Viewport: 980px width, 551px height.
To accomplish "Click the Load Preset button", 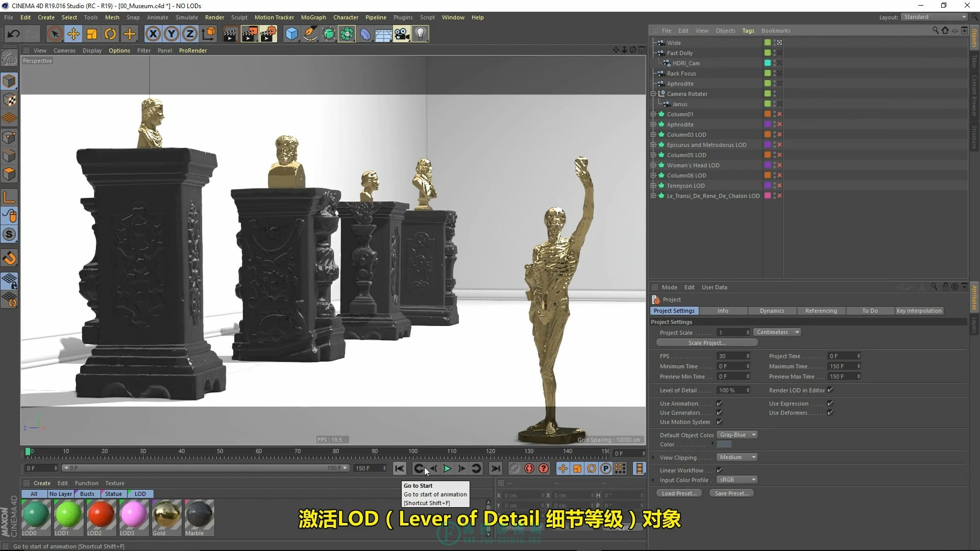I will point(679,493).
